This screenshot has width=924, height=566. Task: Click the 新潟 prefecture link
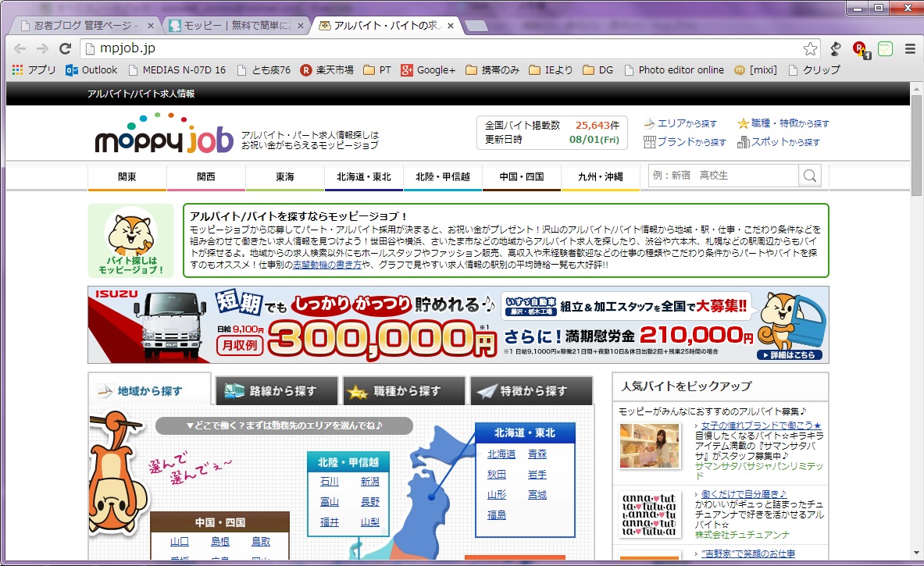pos(370,482)
